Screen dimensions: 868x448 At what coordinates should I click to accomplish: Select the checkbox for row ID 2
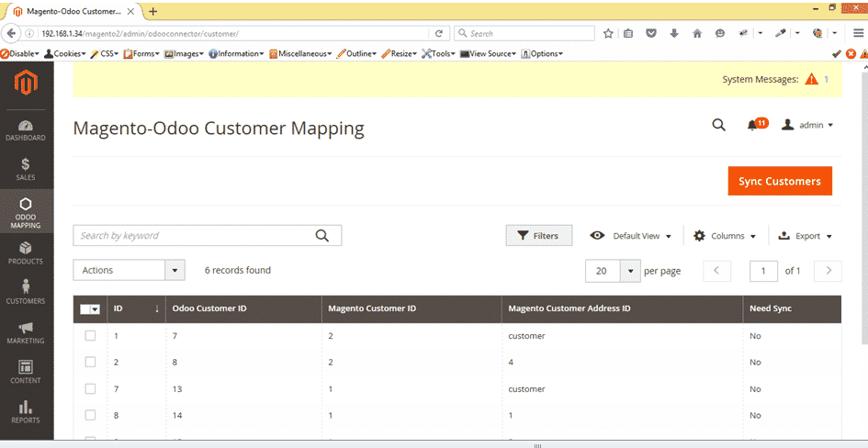tap(90, 362)
